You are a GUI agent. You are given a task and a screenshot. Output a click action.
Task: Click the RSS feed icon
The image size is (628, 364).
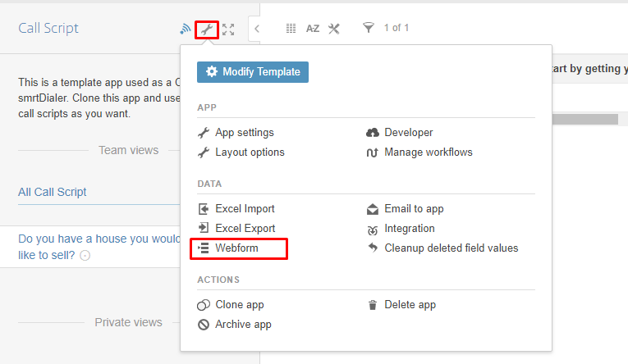(186, 30)
